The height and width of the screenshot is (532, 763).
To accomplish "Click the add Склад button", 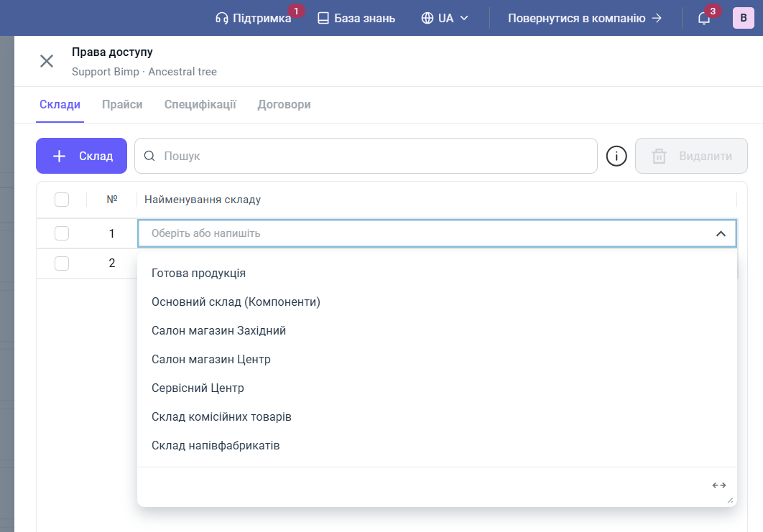I will 81,156.
